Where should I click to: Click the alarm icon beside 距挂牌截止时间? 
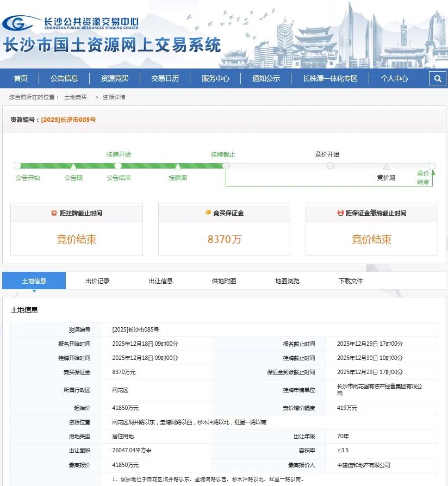pos(54,213)
